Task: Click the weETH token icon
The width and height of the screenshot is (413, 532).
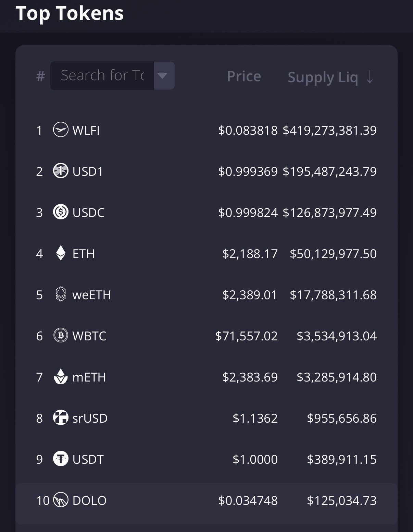Action: pyautogui.click(x=61, y=294)
